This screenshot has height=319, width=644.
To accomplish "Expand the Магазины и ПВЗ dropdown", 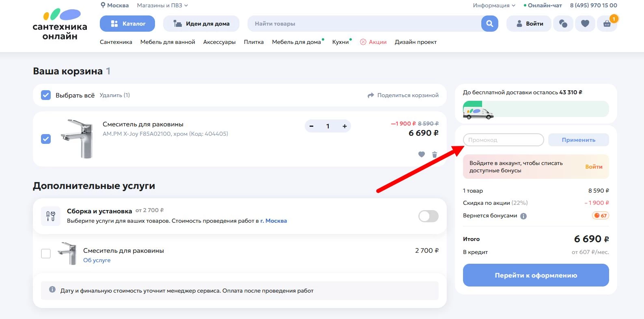I will point(162,5).
